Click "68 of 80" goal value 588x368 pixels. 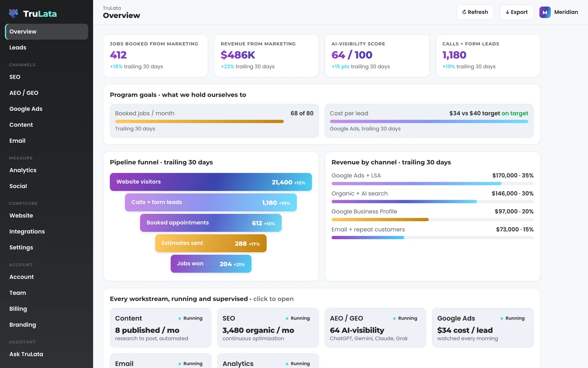click(x=302, y=113)
